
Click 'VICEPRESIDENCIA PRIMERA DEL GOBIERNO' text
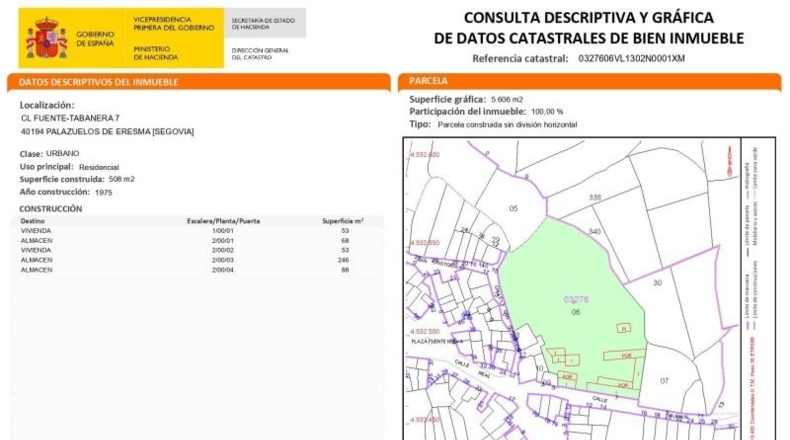[173, 24]
